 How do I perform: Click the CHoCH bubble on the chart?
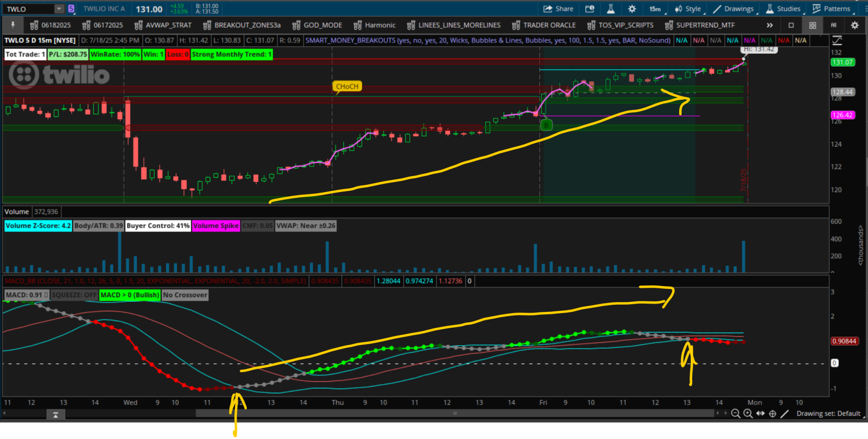click(x=347, y=86)
